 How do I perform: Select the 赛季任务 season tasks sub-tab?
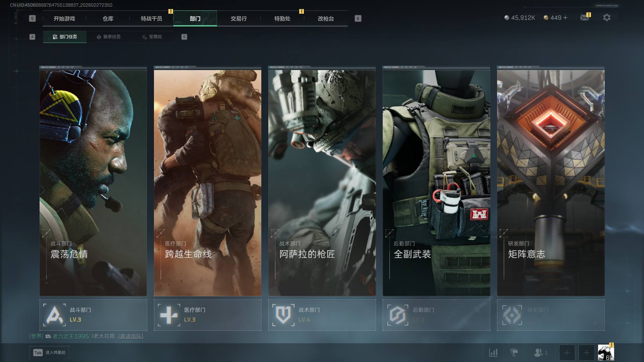click(x=108, y=37)
